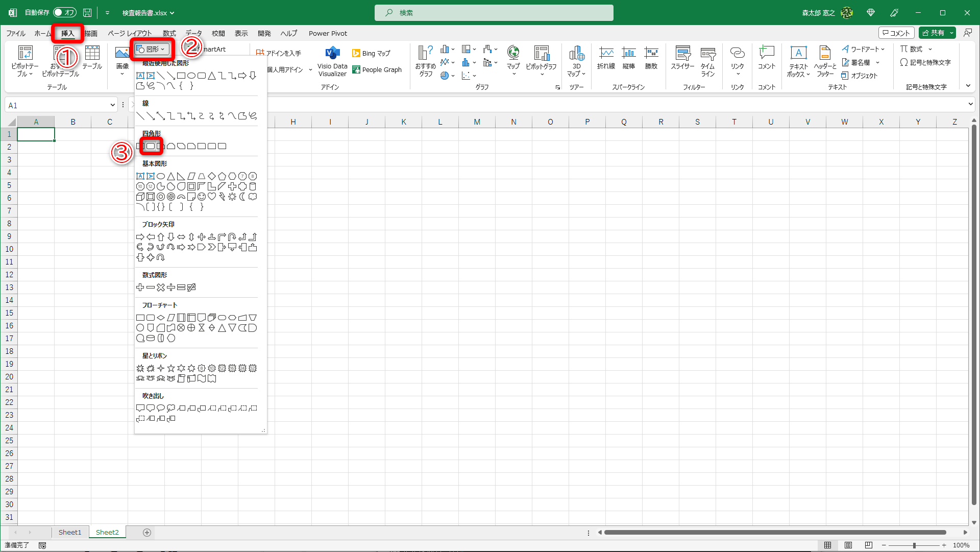Open the 図形 shapes dropdown
980x552 pixels.
pos(152,49)
